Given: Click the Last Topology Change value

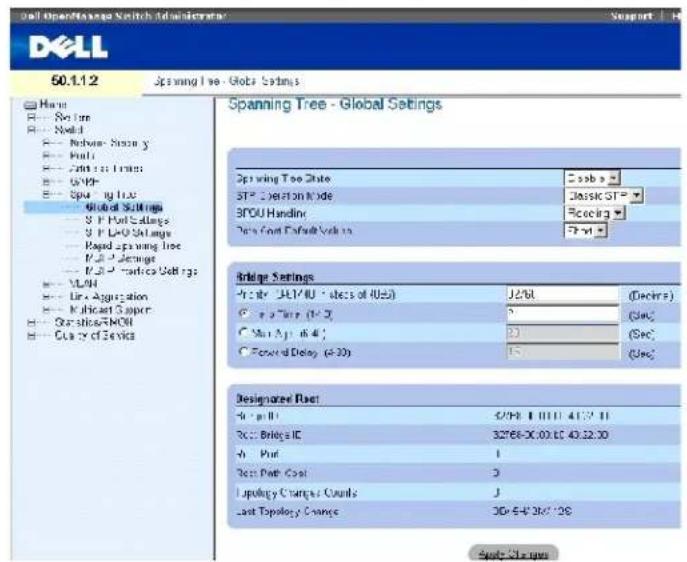Looking at the screenshot, I should click(531, 511).
